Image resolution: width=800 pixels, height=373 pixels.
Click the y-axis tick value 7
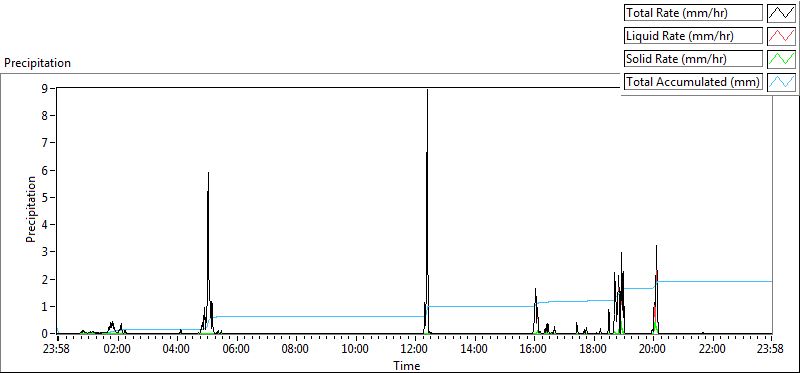click(x=45, y=143)
